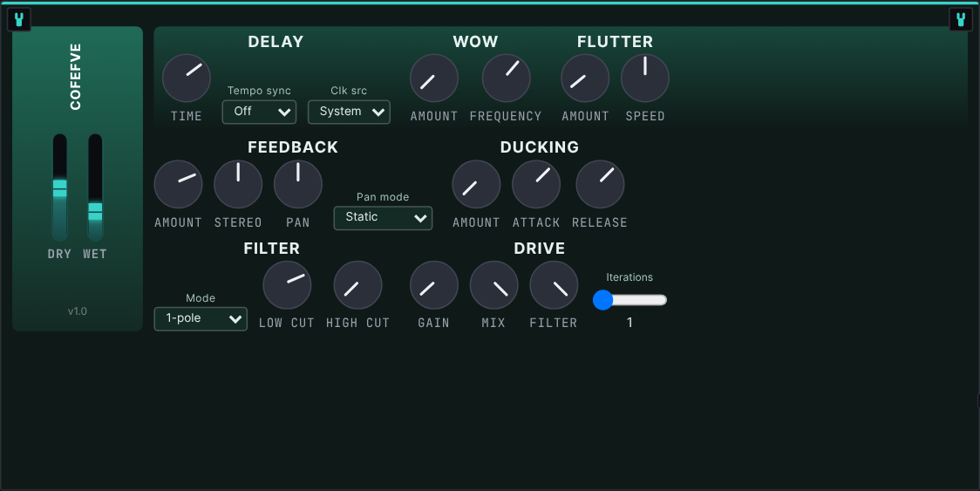This screenshot has width=980, height=491.
Task: Click the COFEFVE plugin title
Action: (76, 77)
